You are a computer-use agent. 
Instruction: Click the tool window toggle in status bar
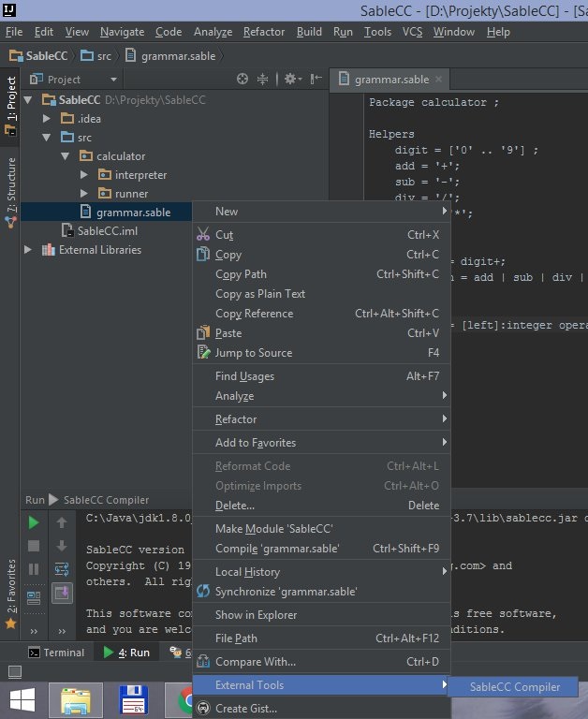(x=15, y=672)
